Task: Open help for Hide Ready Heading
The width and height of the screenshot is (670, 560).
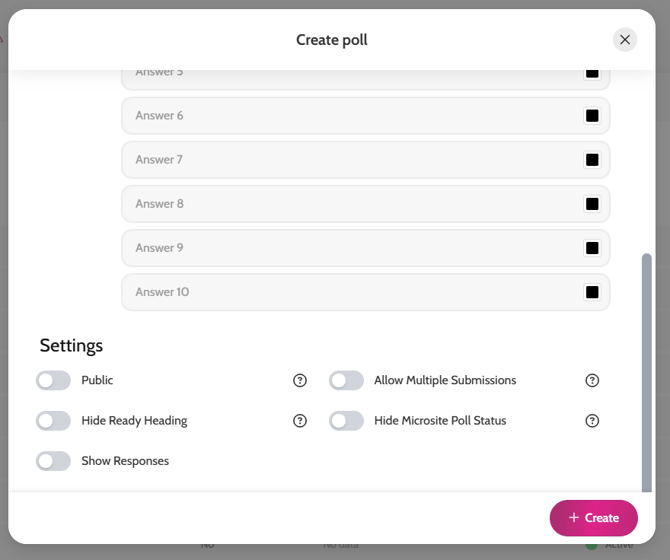Action: (300, 421)
